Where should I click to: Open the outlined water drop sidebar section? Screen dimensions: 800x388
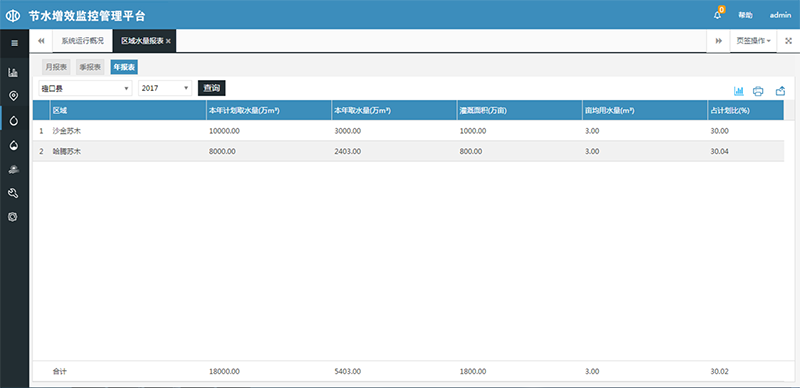13,120
